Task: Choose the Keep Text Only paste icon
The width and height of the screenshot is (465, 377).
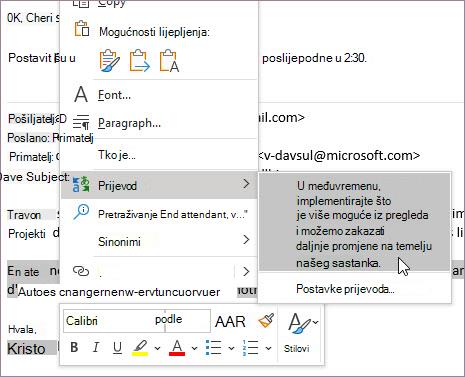Action: tap(169, 61)
